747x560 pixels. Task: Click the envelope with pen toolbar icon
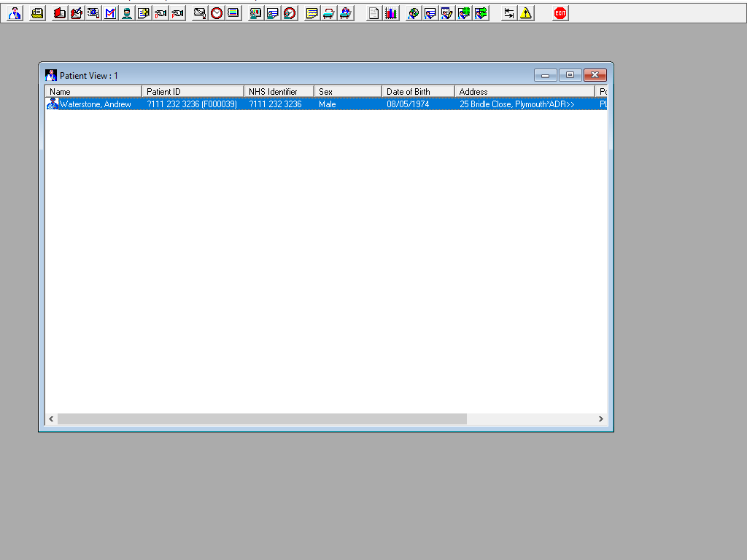tap(200, 13)
